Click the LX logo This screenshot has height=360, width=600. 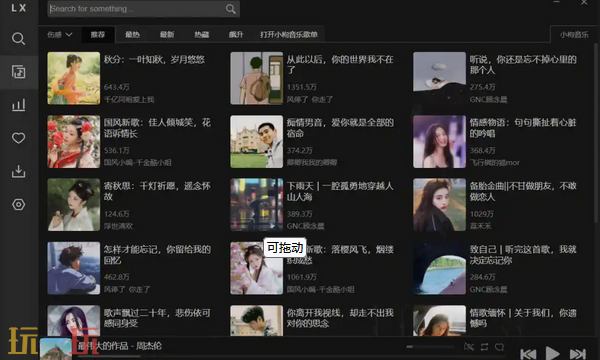coord(18,8)
